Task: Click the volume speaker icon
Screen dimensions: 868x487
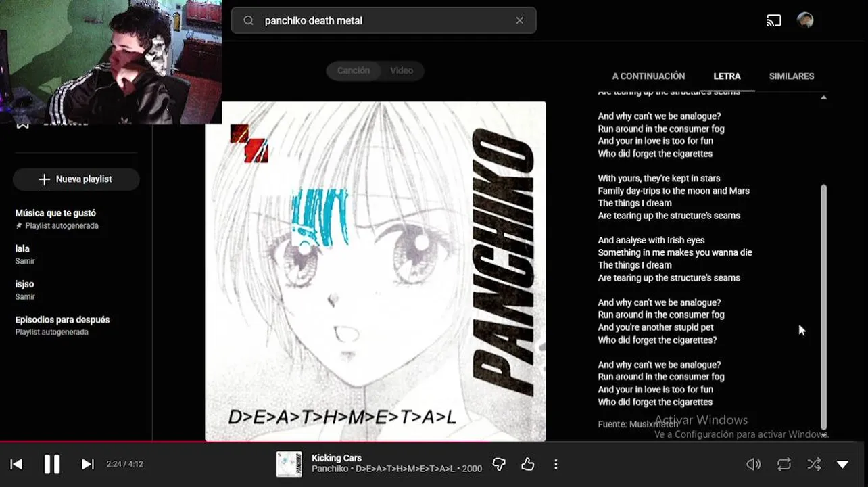Action: [753, 464]
